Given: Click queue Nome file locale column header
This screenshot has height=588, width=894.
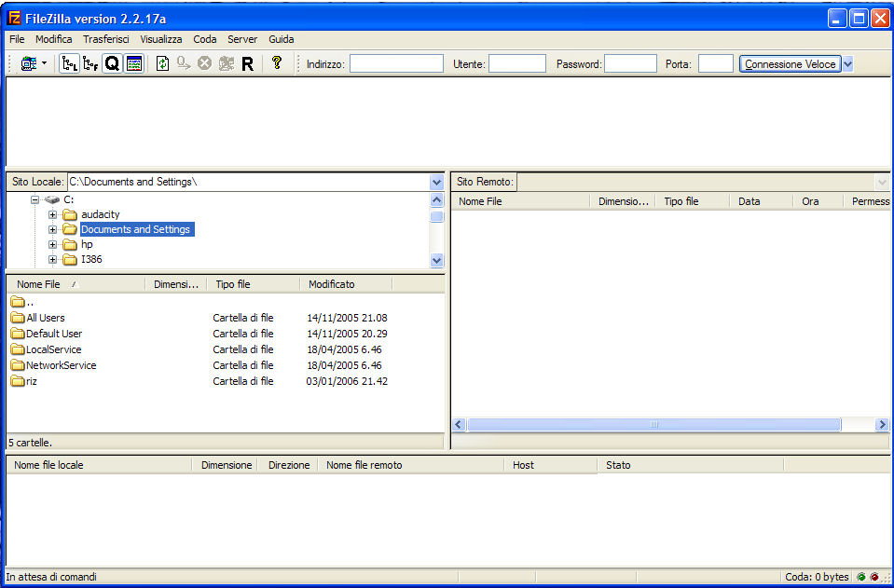Looking at the screenshot, I should pos(99,465).
